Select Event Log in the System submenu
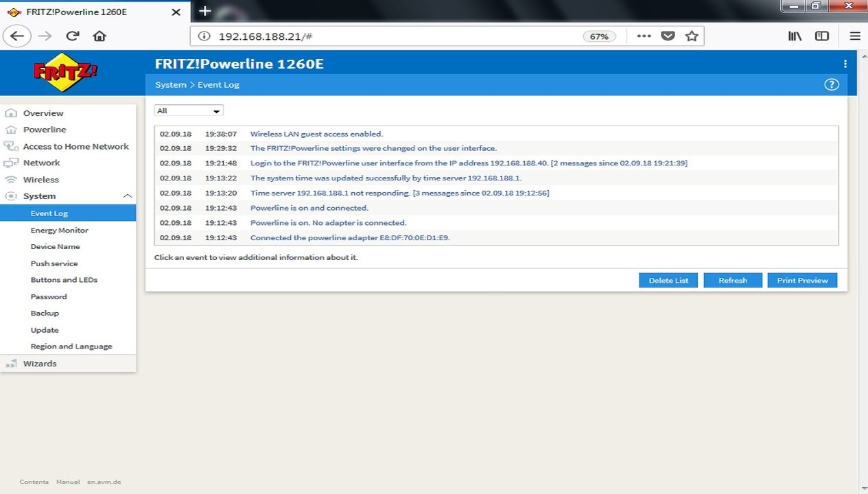This screenshot has width=868, height=494. [68, 213]
